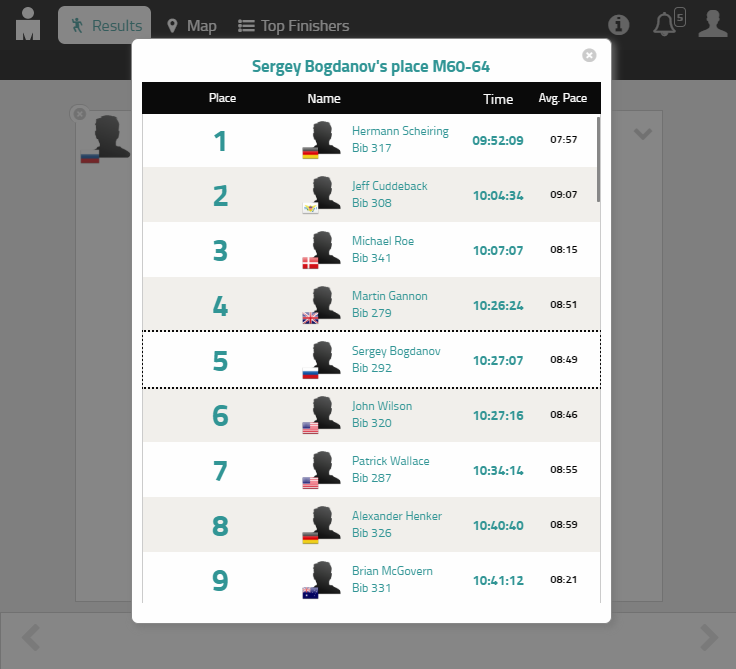Open the Top Finishers tab
736x669 pixels.
tap(293, 26)
